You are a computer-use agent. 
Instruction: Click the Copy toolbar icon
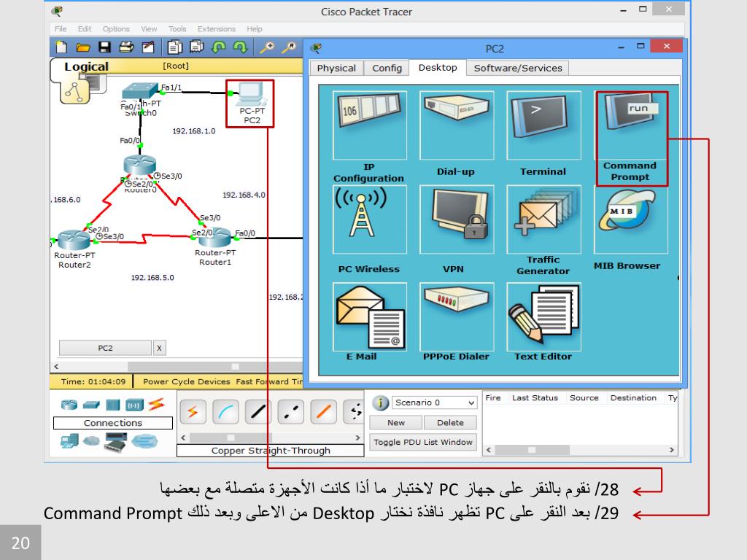click(x=174, y=47)
